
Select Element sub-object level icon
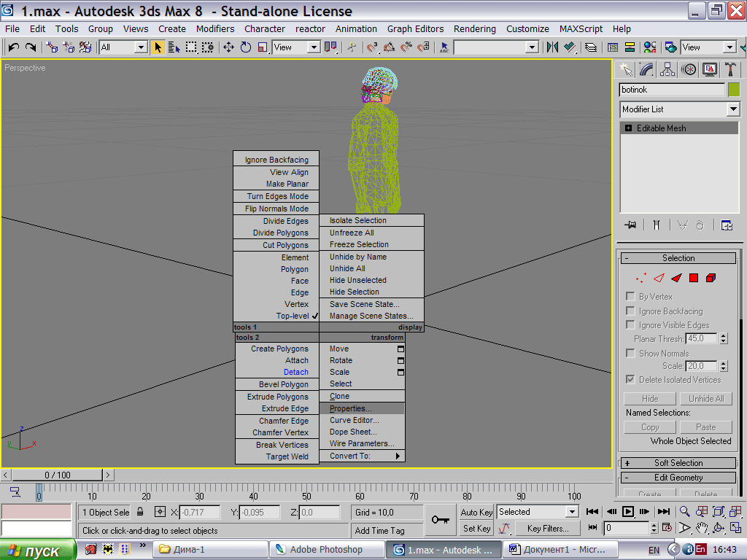pyautogui.click(x=711, y=278)
